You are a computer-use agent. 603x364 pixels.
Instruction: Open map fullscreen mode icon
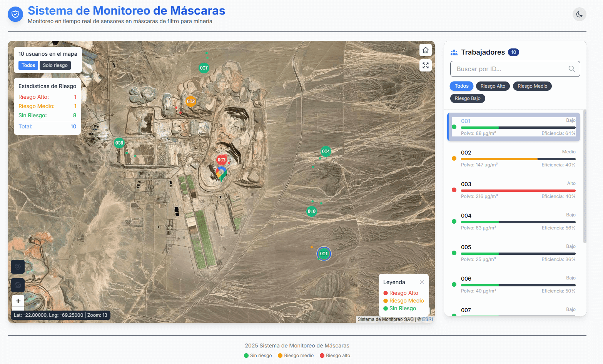(x=425, y=65)
